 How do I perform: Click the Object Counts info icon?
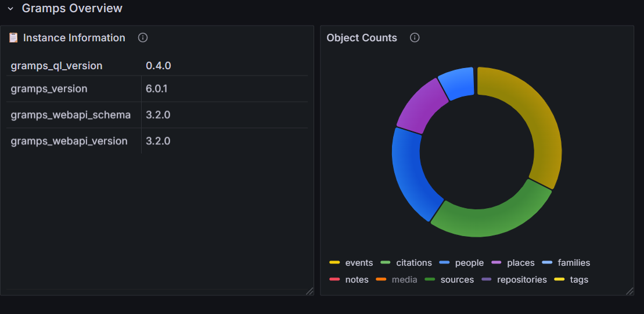click(x=415, y=38)
